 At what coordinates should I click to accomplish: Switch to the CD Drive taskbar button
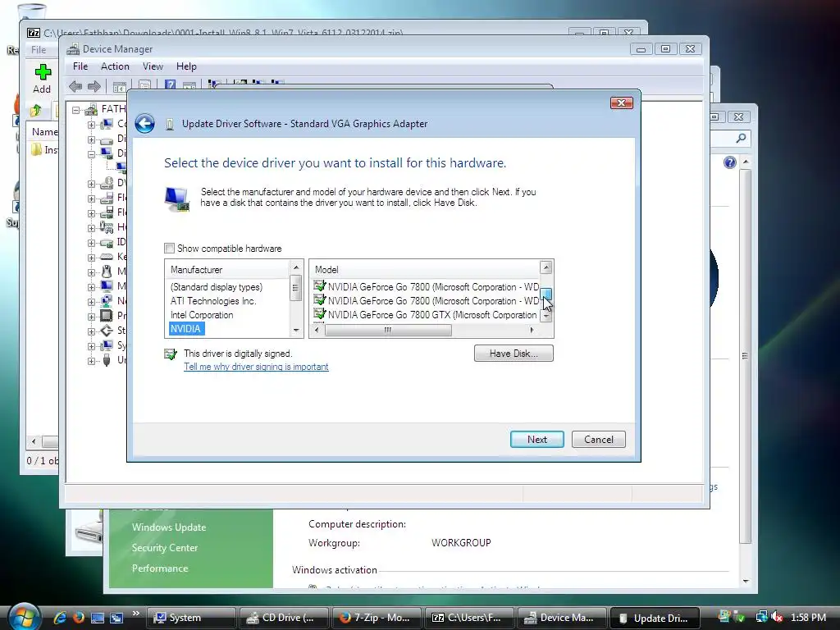(x=284, y=618)
